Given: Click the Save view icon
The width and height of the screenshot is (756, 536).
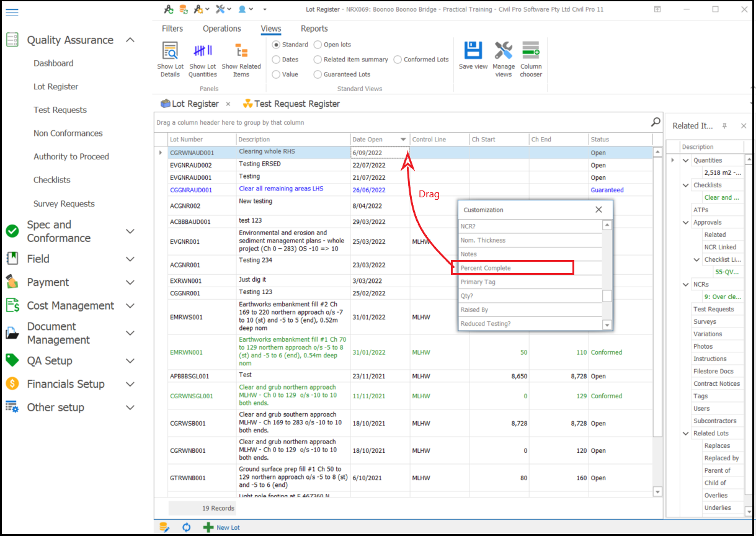Looking at the screenshot, I should point(473,51).
